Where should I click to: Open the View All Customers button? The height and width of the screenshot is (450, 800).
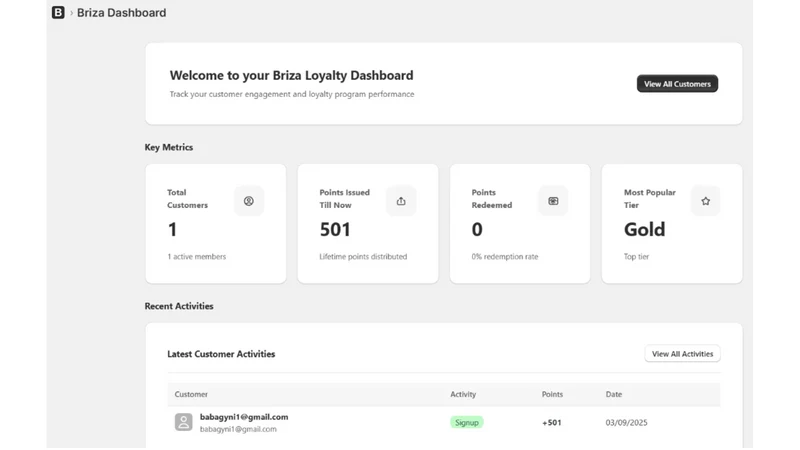point(677,84)
